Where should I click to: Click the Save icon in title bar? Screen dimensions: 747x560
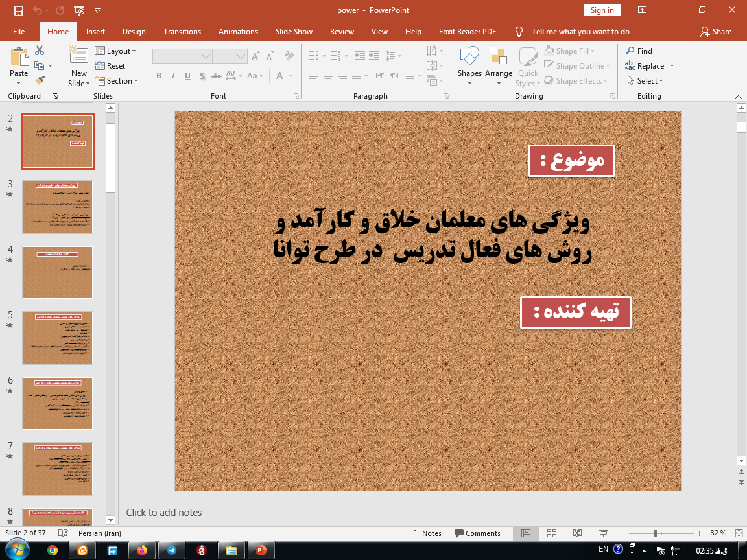[18, 10]
